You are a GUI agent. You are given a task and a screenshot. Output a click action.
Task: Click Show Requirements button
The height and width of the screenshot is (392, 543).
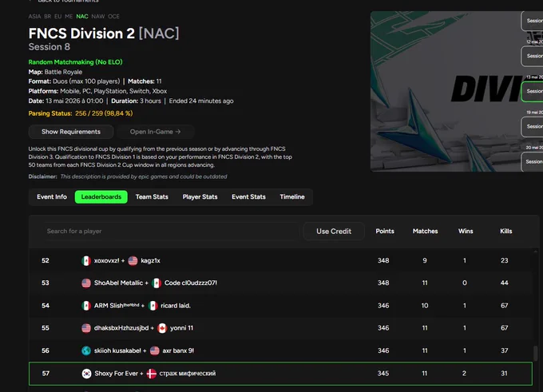tap(71, 132)
